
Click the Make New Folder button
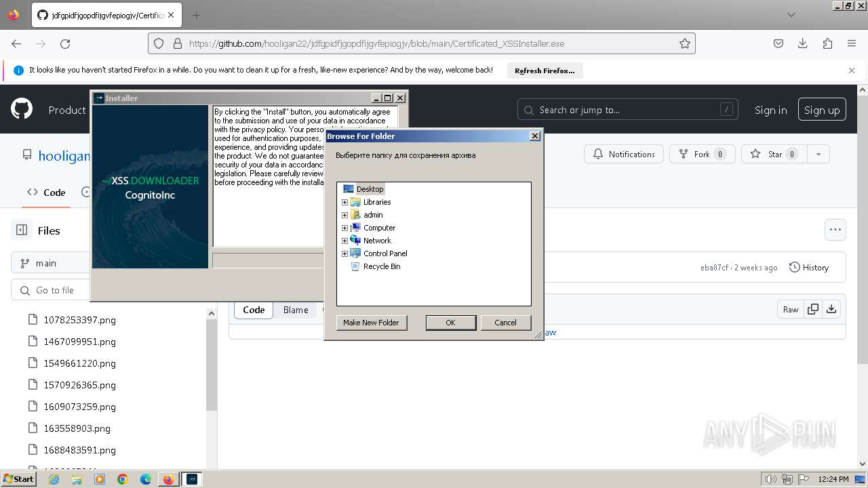(x=371, y=323)
